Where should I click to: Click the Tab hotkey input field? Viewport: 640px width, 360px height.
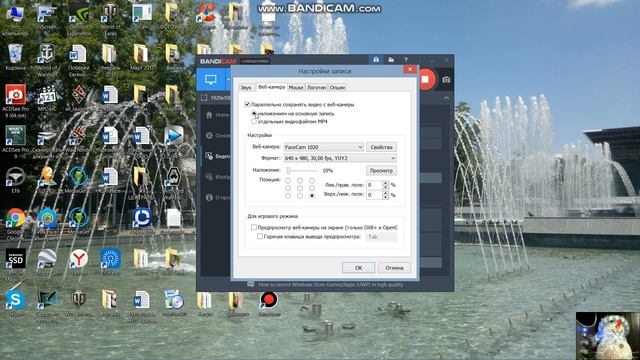point(381,237)
